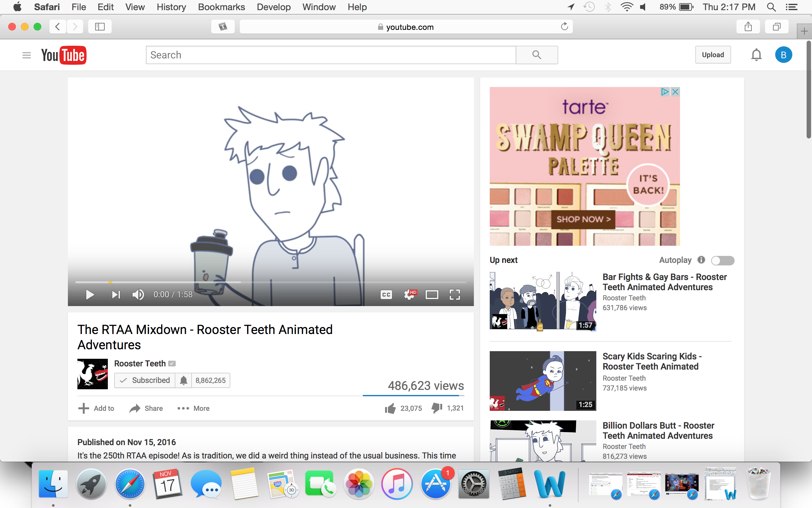Click Shop Now on the tarte ad
This screenshot has height=508, width=812.
583,219
